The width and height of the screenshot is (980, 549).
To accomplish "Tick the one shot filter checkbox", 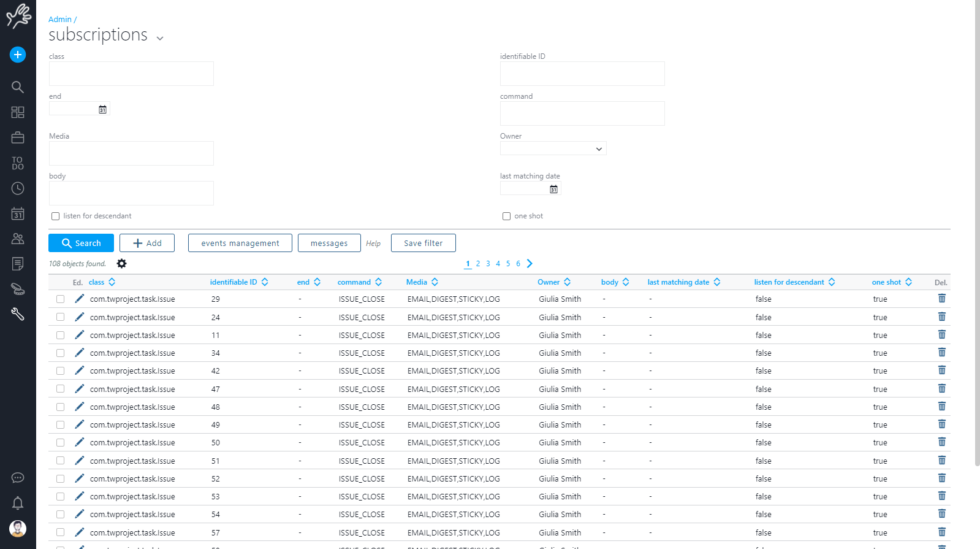I will 506,216.
